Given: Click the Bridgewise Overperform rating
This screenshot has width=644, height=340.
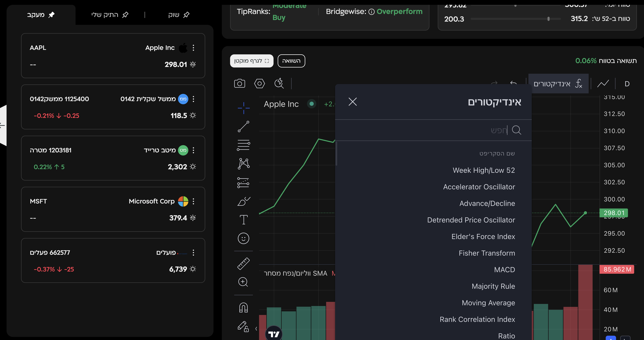Looking at the screenshot, I should click(x=399, y=12).
